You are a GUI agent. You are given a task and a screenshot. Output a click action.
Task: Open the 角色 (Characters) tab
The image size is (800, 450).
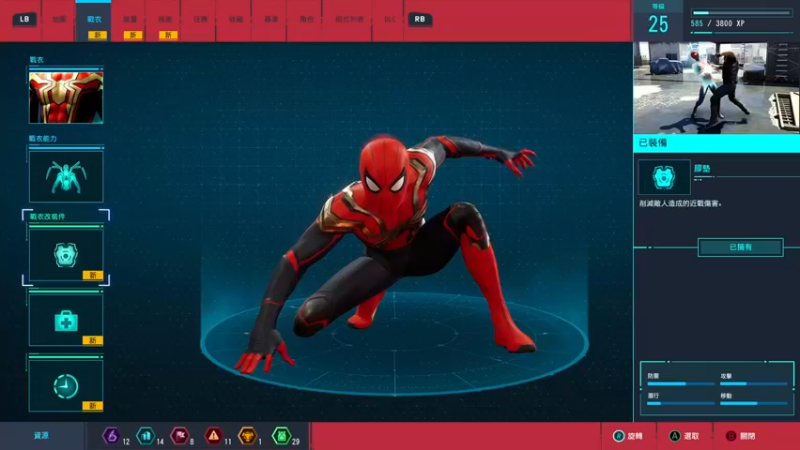click(307, 19)
